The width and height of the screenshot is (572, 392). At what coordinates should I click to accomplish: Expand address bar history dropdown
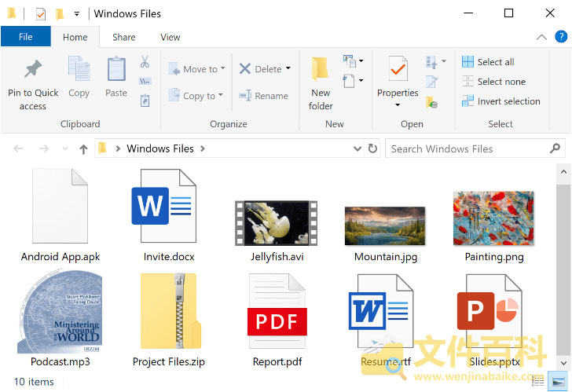357,148
